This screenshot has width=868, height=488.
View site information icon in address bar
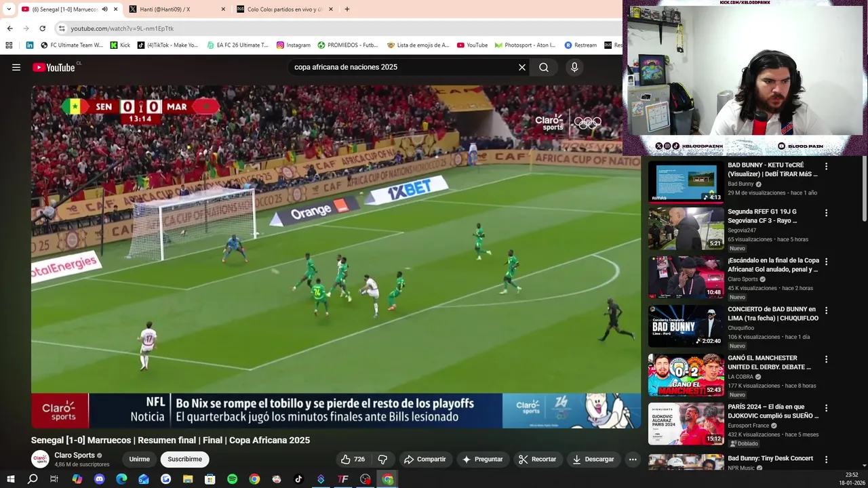point(62,28)
